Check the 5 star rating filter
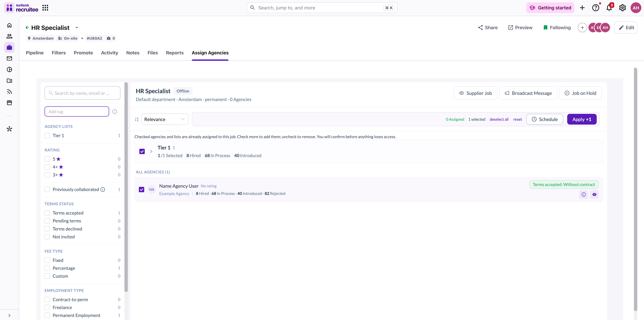This screenshot has width=644, height=320. coord(47,159)
